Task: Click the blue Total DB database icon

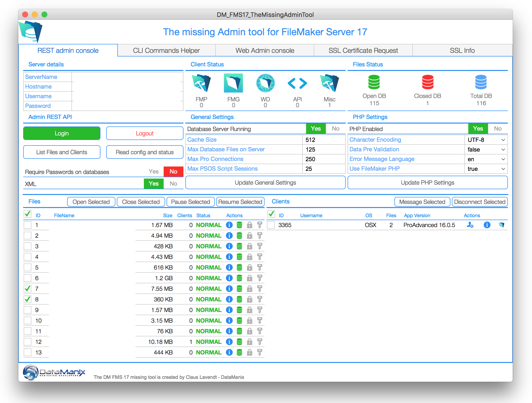Action: [481, 82]
